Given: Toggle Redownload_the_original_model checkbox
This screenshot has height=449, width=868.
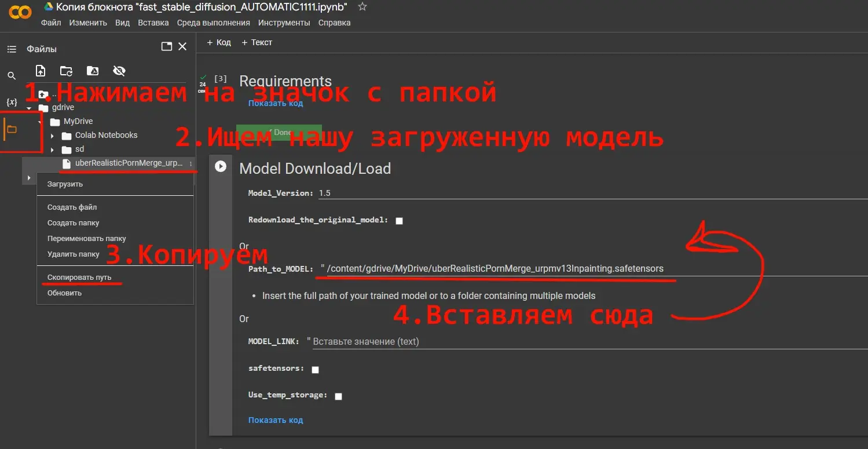Looking at the screenshot, I should pos(399,221).
